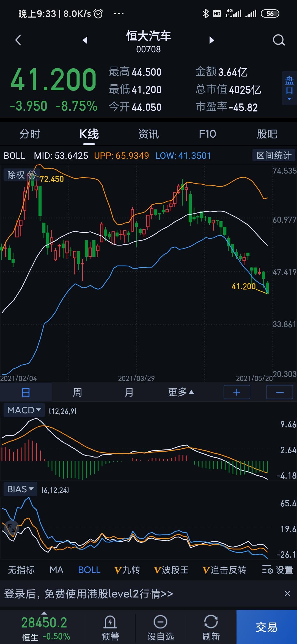This screenshot has width=297, height=644.
Task: Select the MA overlay indicator
Action: click(56, 570)
